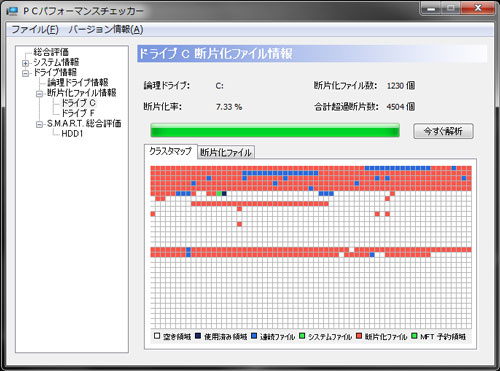This screenshot has height=371, width=500.
Task: Collapse the ドライブ情報 tree node
Action: (26, 73)
